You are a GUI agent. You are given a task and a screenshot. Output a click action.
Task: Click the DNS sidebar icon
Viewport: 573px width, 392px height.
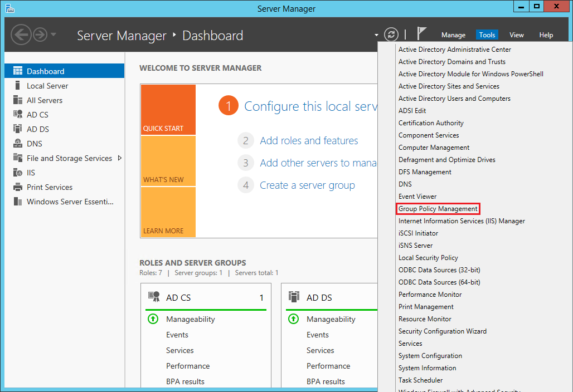(17, 143)
